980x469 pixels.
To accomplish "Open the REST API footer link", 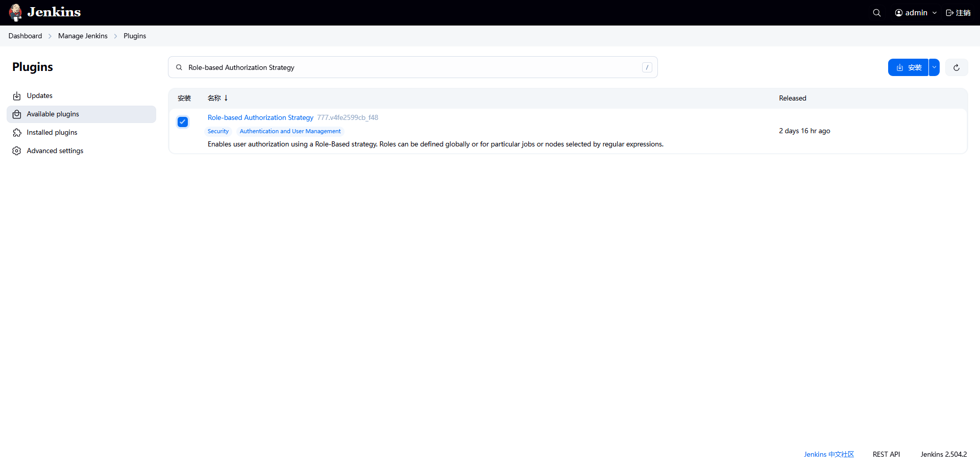I will click(x=886, y=454).
